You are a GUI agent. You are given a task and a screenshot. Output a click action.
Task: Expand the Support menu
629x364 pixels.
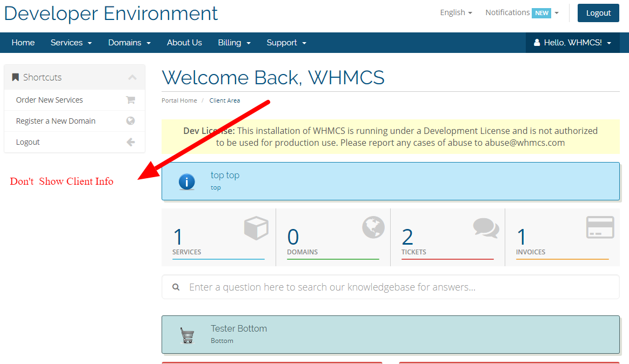tap(286, 43)
